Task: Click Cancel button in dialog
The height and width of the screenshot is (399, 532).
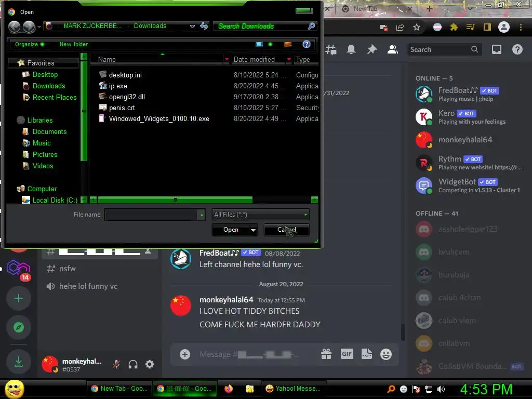Action: click(287, 230)
